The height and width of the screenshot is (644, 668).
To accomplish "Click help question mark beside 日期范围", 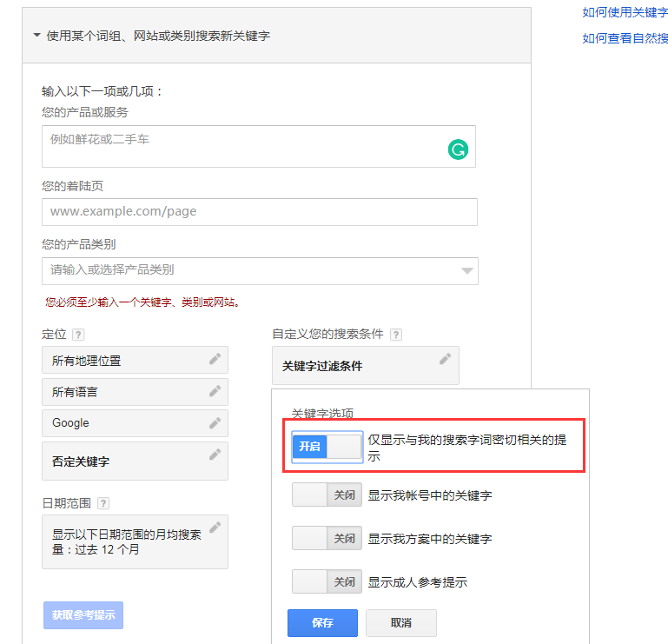I will [x=103, y=503].
